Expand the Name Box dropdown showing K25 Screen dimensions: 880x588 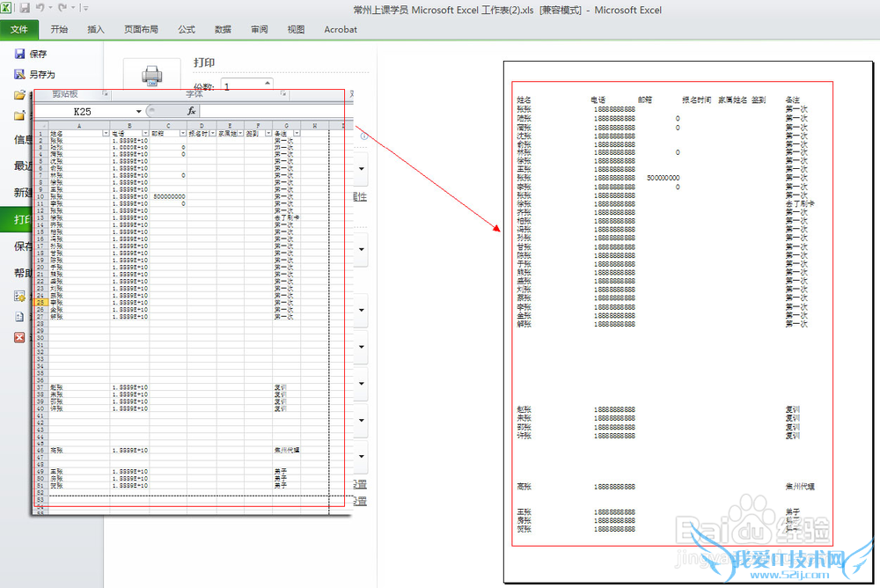pyautogui.click(x=139, y=112)
